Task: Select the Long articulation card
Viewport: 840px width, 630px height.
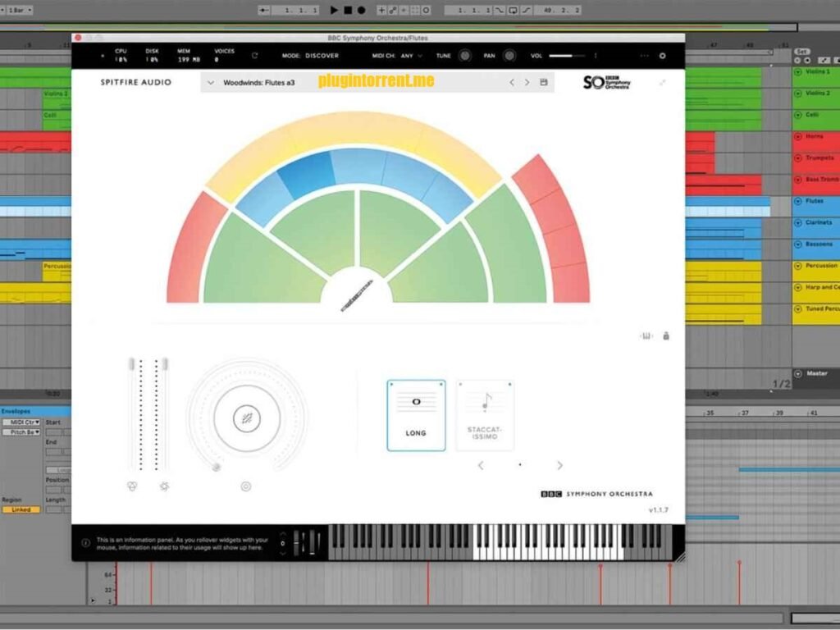Action: coord(416,416)
